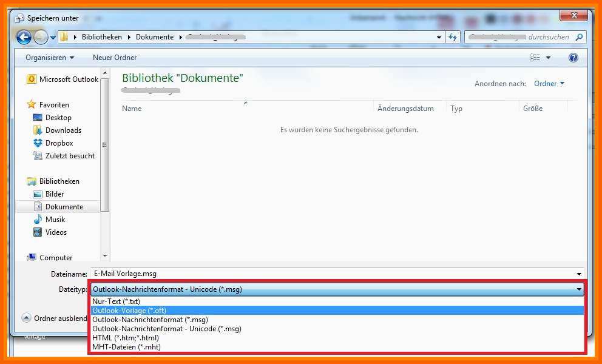
Task: Click the folder icon in address bar
Action: [64, 37]
